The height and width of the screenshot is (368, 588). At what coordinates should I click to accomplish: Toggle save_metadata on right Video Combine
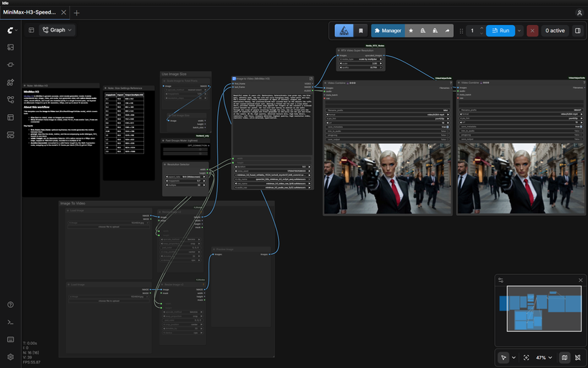pos(521,126)
